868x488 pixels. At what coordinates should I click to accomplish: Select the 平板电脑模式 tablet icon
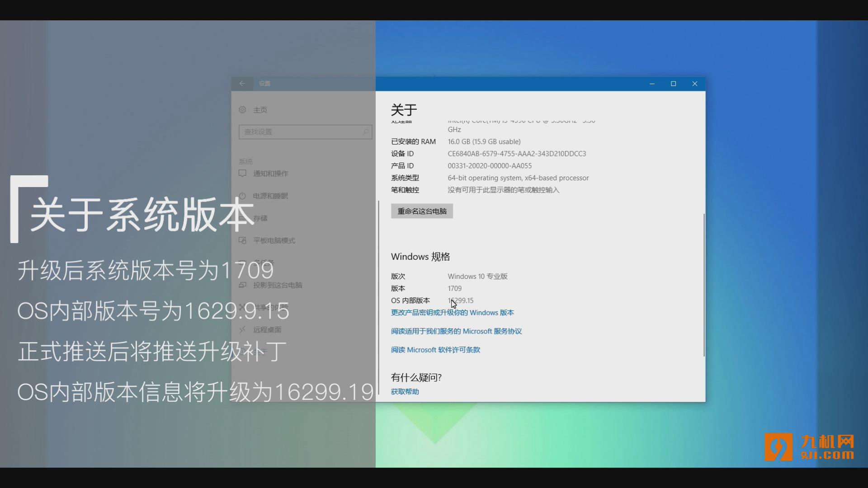[243, 240]
